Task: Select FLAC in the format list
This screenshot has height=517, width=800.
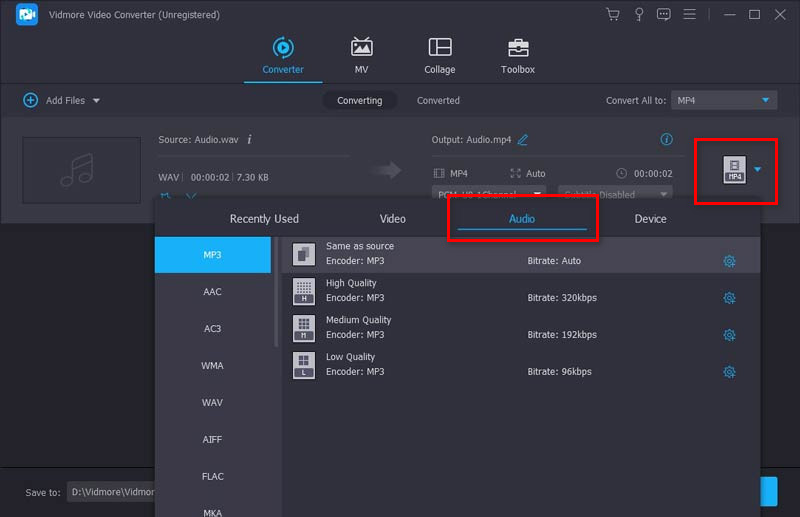Action: (213, 476)
